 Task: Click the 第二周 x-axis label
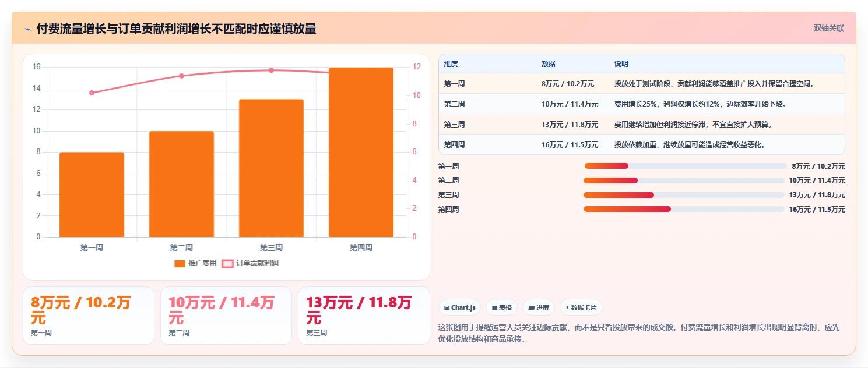click(x=181, y=247)
